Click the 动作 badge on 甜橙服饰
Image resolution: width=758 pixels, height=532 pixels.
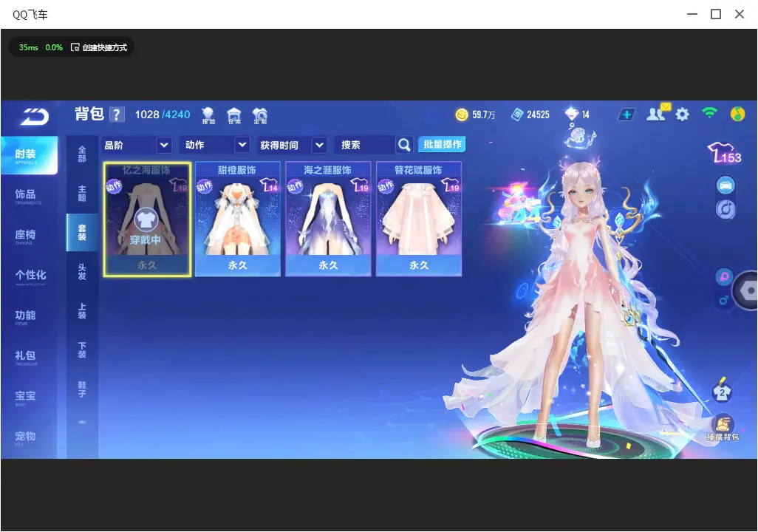pos(204,186)
